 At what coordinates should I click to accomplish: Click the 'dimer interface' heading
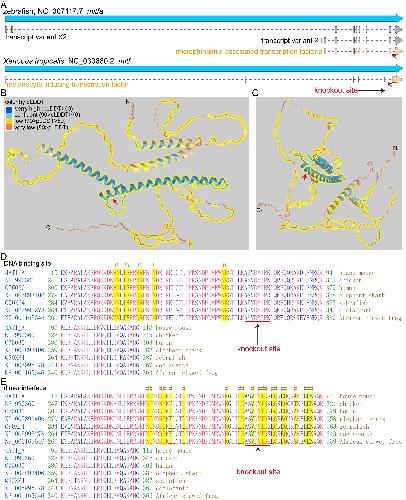coord(25,388)
